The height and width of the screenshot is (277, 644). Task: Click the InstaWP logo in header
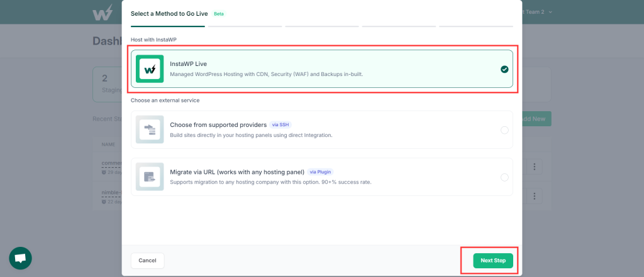pyautogui.click(x=103, y=12)
